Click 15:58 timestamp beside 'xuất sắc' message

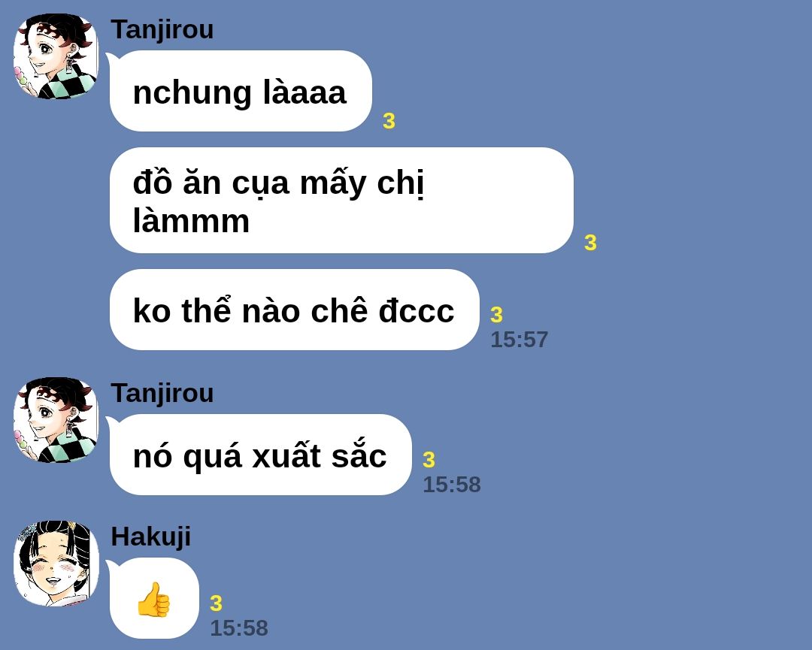click(x=452, y=485)
